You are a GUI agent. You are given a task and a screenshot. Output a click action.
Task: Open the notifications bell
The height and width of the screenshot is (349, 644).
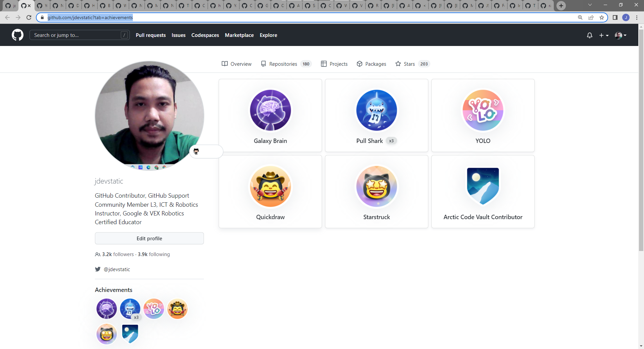click(x=589, y=35)
